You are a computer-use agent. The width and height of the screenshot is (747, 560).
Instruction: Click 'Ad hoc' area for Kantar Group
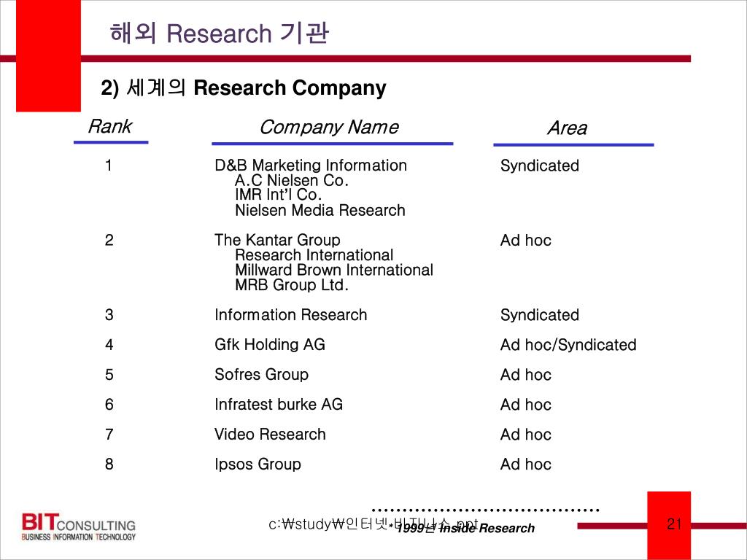click(525, 240)
